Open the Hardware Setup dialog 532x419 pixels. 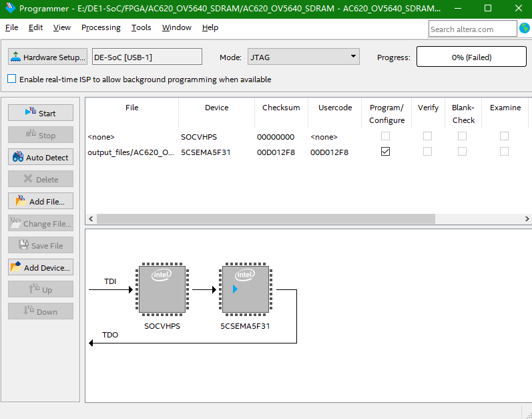click(x=47, y=57)
